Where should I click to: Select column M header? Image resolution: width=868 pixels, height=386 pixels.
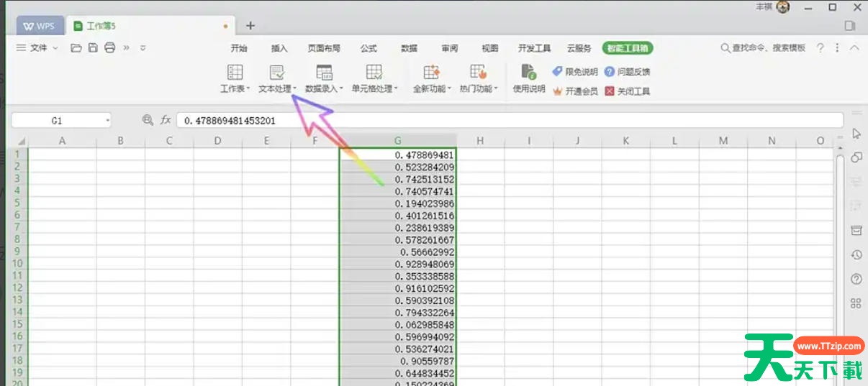click(723, 141)
